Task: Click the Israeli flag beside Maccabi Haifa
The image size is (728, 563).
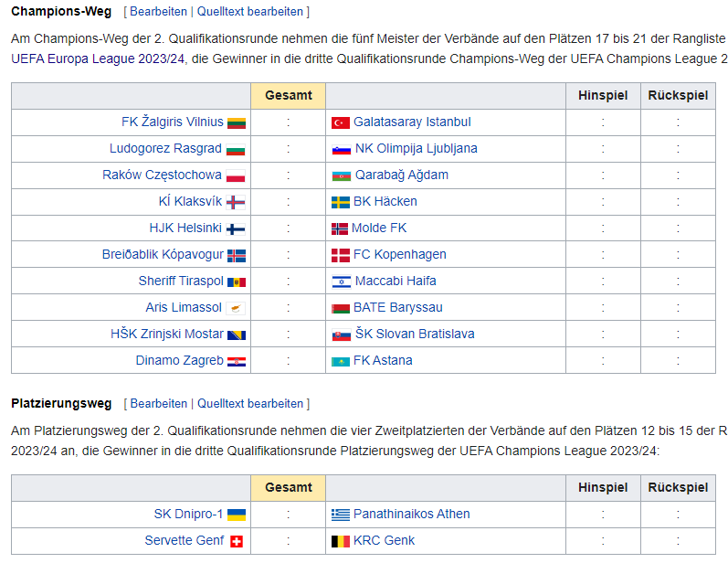Action: [342, 282]
